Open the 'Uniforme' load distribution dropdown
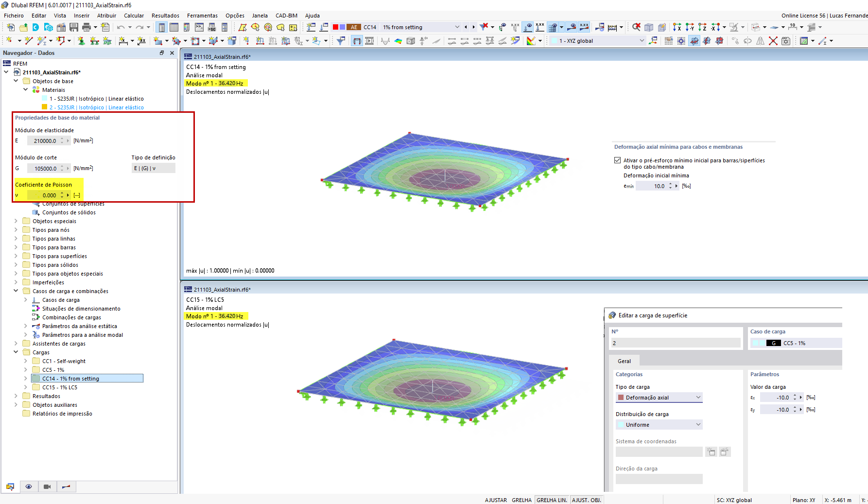Screen dimensions: 868x504 (x=659, y=425)
